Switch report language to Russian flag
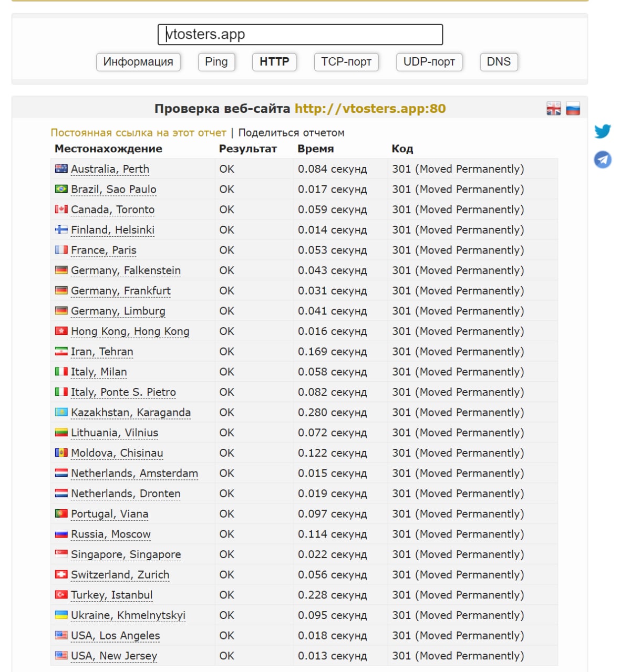 [x=573, y=108]
